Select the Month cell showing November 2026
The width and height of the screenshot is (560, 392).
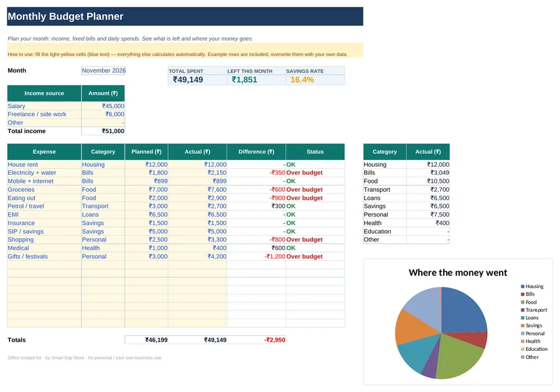pos(103,70)
